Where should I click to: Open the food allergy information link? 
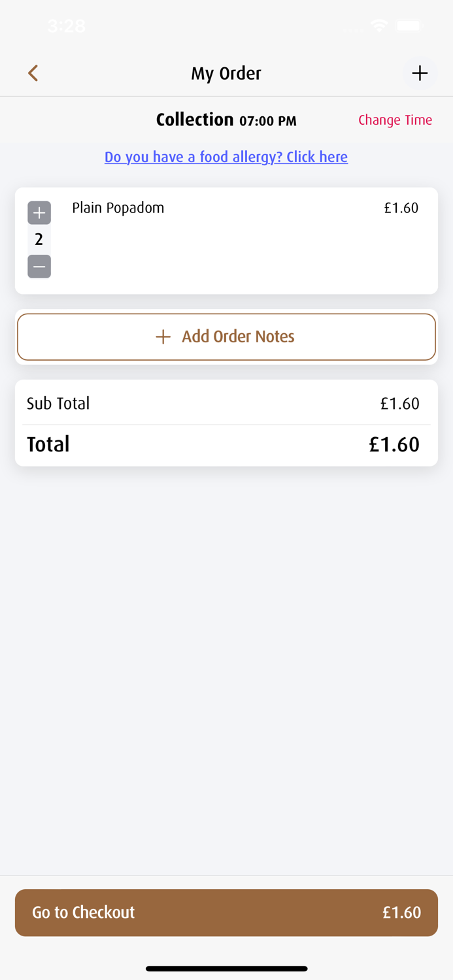[226, 157]
